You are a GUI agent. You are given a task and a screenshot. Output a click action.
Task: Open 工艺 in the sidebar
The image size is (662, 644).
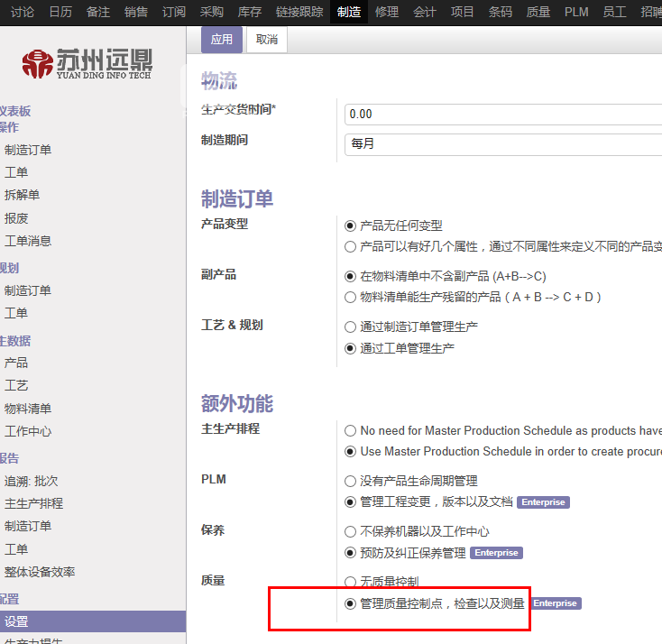pos(16,385)
